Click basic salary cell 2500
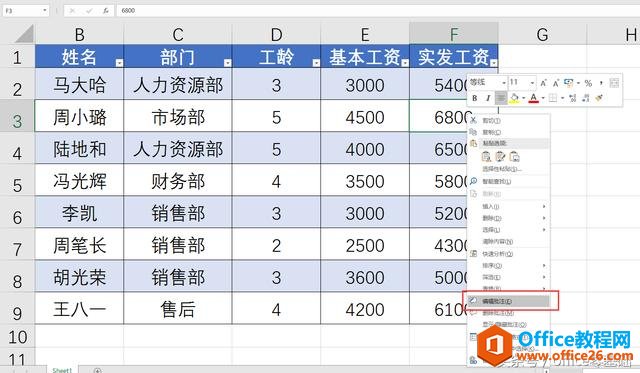 [365, 245]
